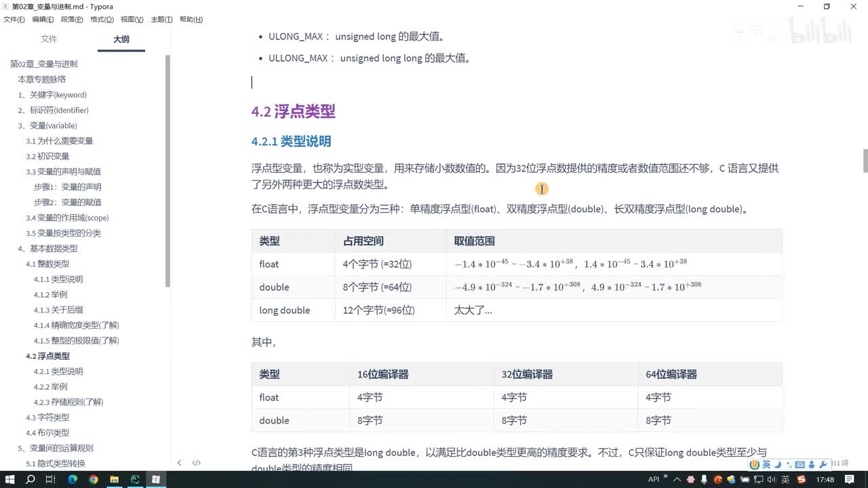
Task: Switch to Typora taskbar button
Action: tap(156, 479)
